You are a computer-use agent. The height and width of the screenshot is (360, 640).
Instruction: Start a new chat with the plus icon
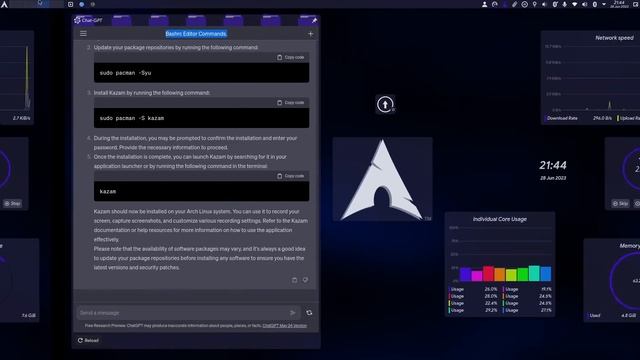pyautogui.click(x=310, y=34)
